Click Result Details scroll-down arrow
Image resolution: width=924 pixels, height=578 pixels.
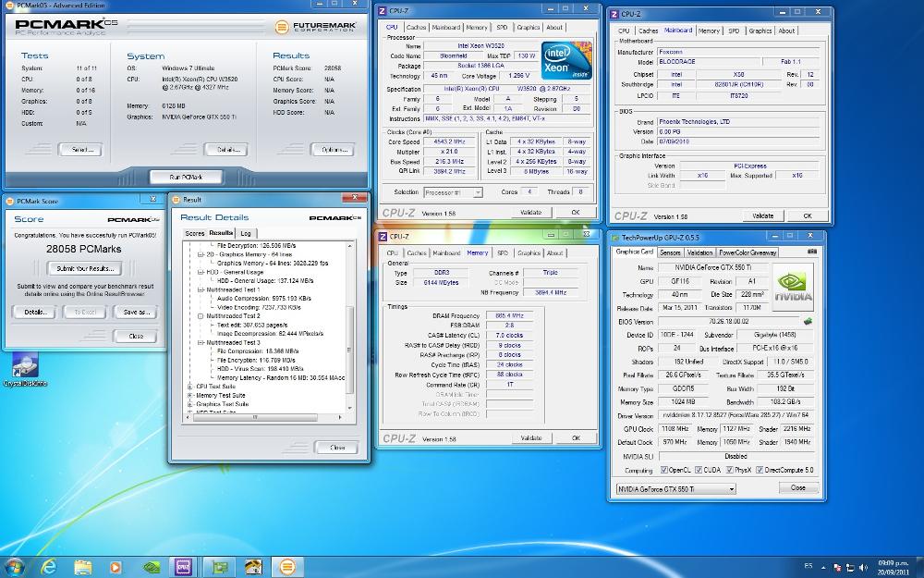coord(349,408)
